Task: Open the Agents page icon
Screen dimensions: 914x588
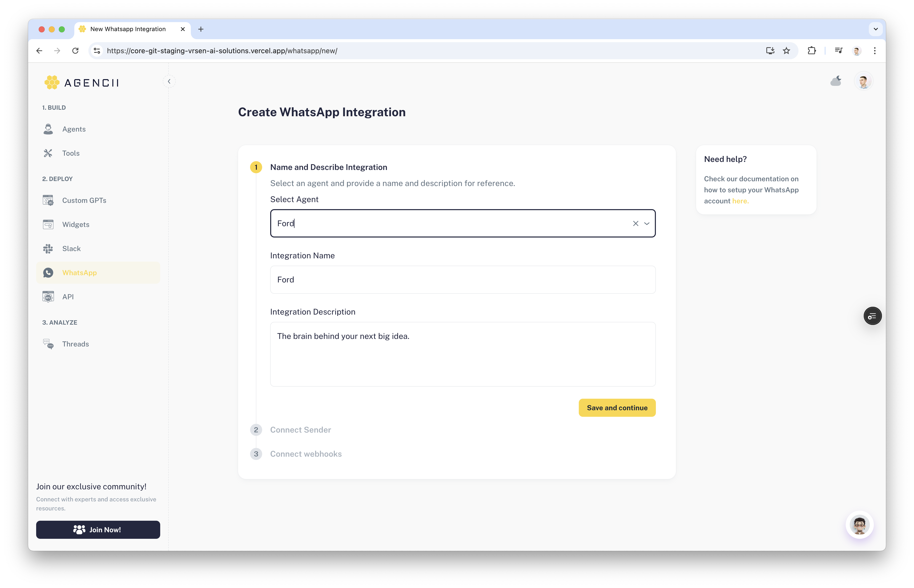Action: pyautogui.click(x=48, y=129)
